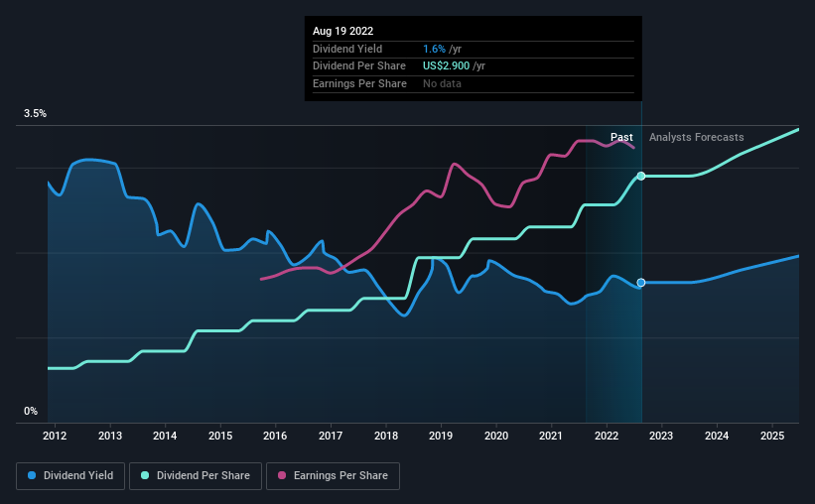Click the 2015 x-axis label
This screenshot has height=504, width=815.
[220, 436]
